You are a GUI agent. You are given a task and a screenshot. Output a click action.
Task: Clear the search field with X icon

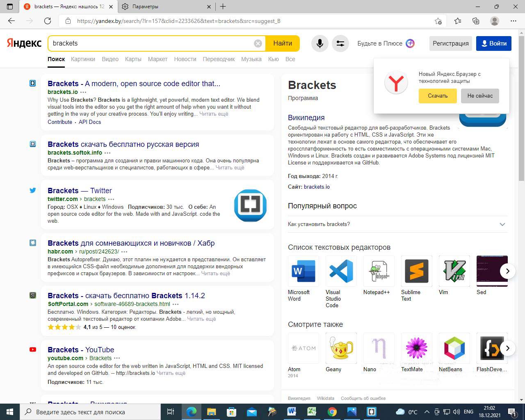[258, 43]
